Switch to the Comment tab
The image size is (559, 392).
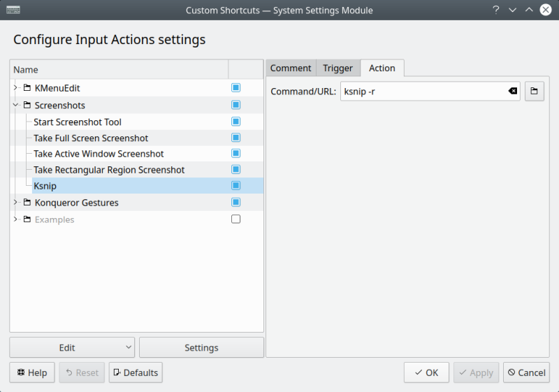click(291, 68)
